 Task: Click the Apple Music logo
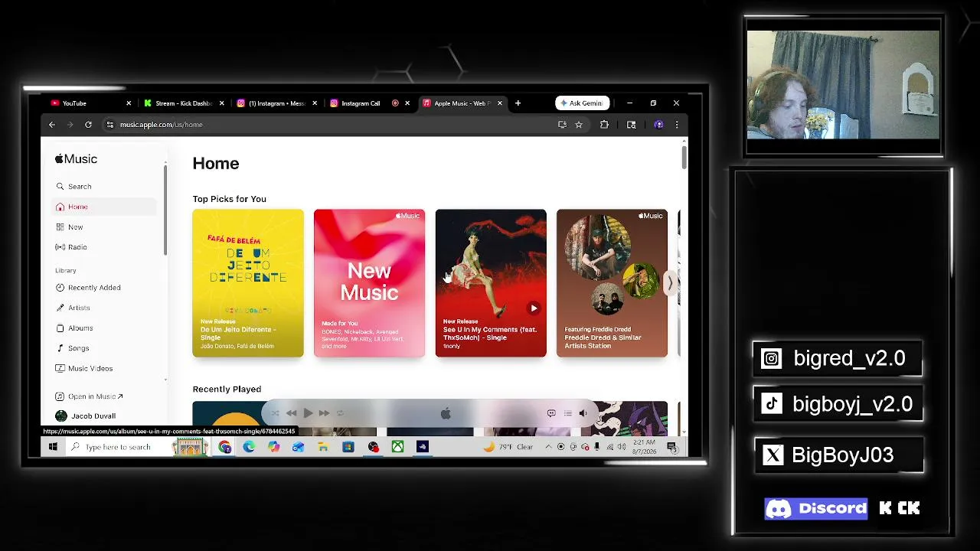(x=76, y=159)
